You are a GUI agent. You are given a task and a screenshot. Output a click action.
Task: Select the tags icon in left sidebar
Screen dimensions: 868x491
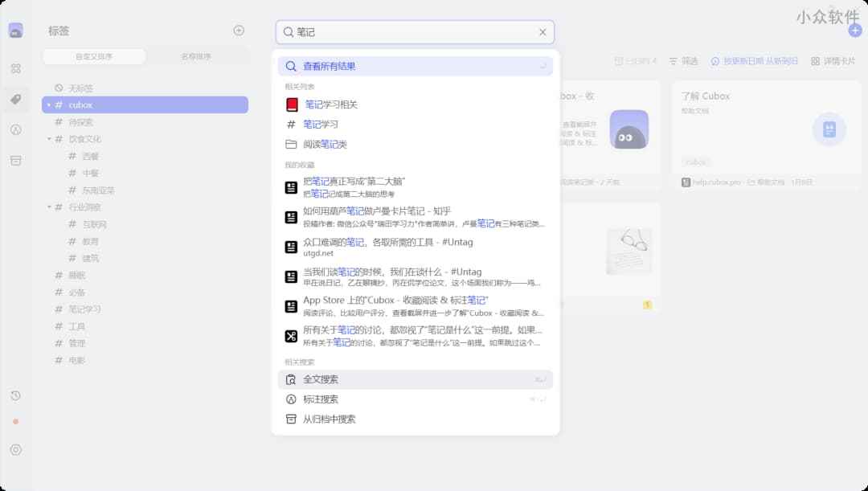click(15, 99)
